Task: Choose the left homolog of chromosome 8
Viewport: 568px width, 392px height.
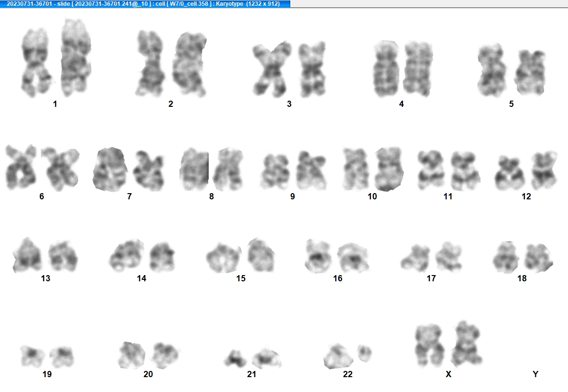Action: point(194,169)
